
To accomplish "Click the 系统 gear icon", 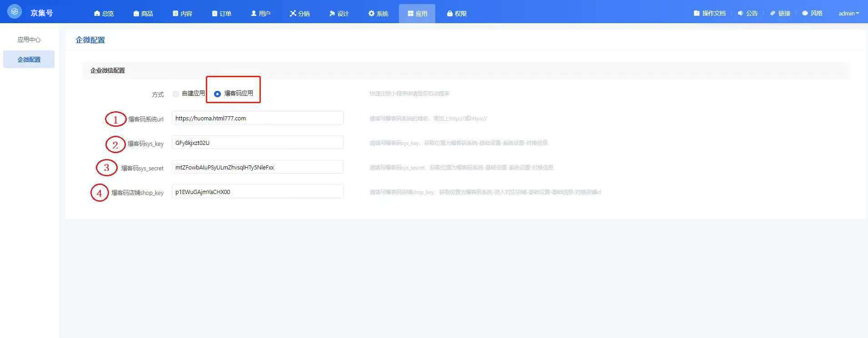I will (371, 14).
